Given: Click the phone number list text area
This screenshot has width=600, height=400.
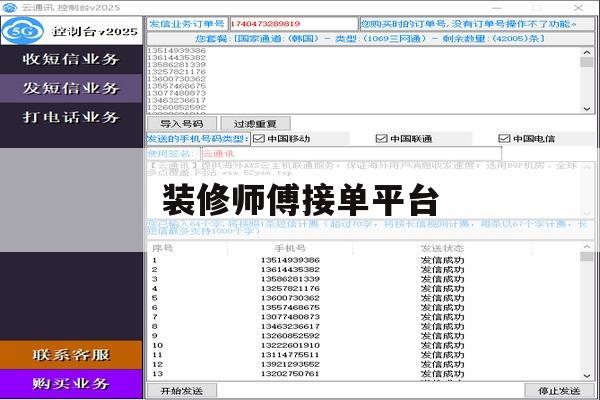Looking at the screenshot, I should [364, 80].
